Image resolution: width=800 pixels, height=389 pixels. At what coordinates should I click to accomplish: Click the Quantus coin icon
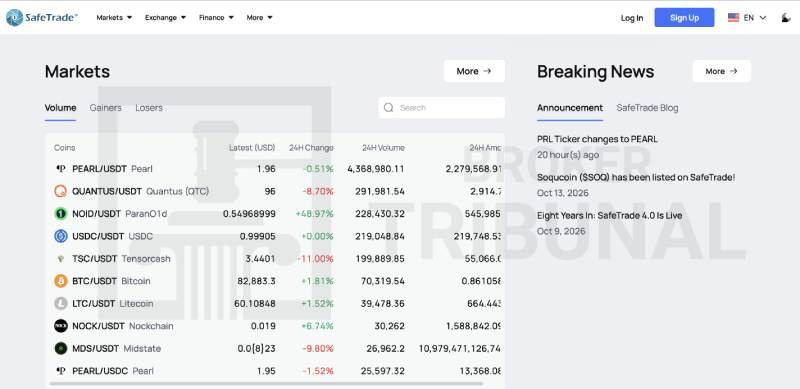click(61, 191)
